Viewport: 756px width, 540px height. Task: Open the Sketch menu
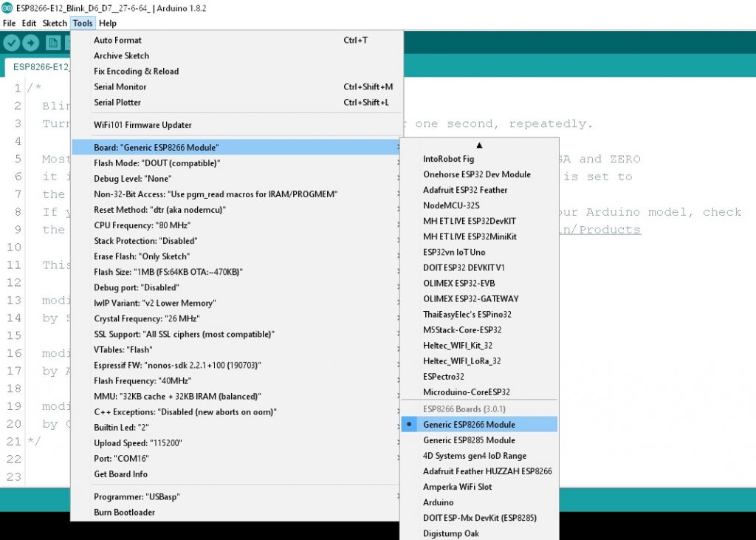(x=55, y=23)
